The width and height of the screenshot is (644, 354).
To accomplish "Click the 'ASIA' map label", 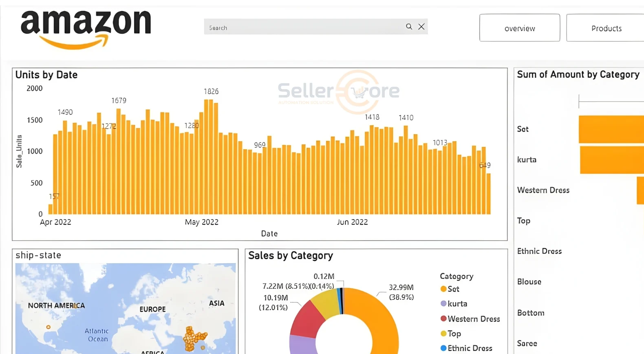I will pos(216,303).
